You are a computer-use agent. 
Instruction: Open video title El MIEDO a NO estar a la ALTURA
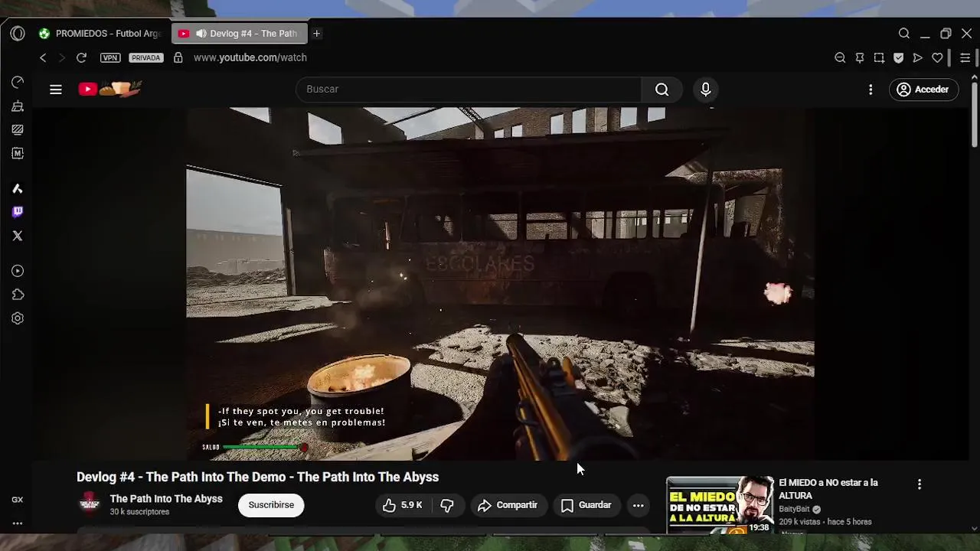coord(828,489)
